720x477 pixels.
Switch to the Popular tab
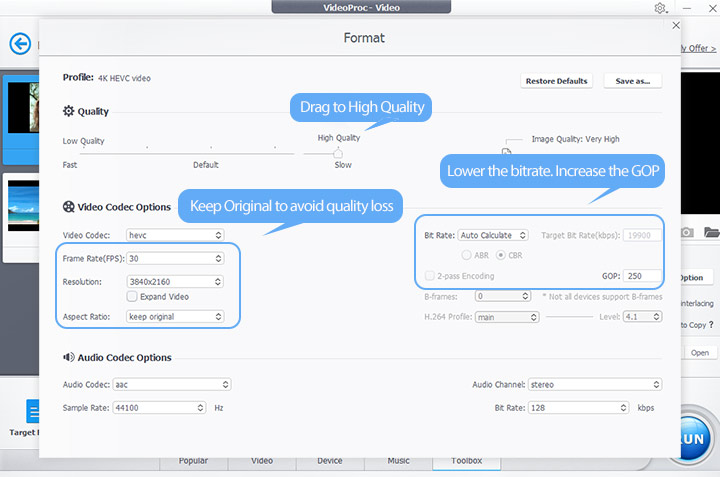(193, 461)
